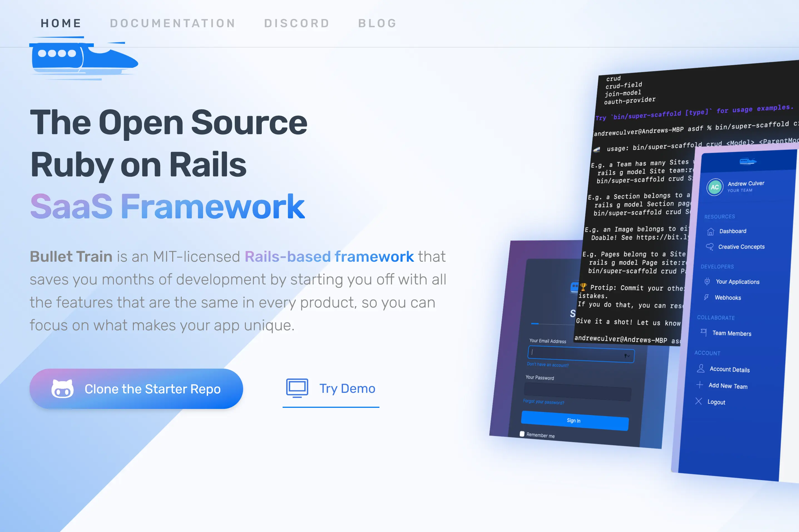Screen dimensions: 799x532
Task: Click the Your Password input field
Action: 577,392
